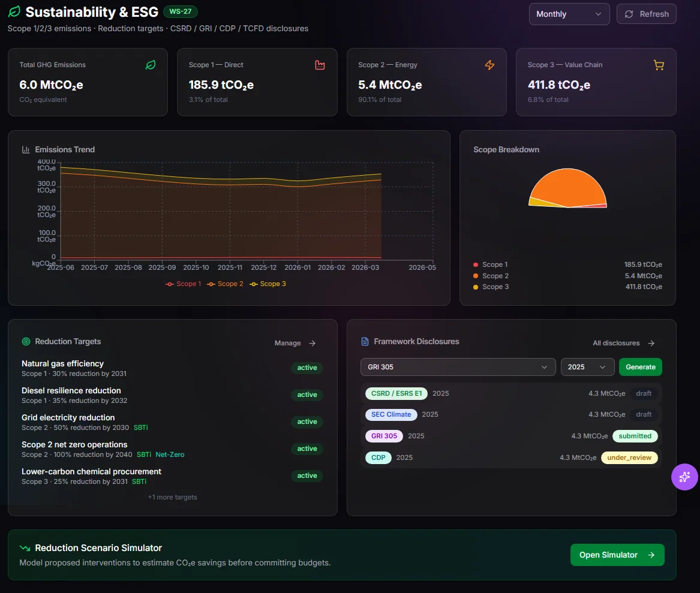Click the 4.3 MtCO₂e value in CDP row
This screenshot has width=700, height=593.
578,458
